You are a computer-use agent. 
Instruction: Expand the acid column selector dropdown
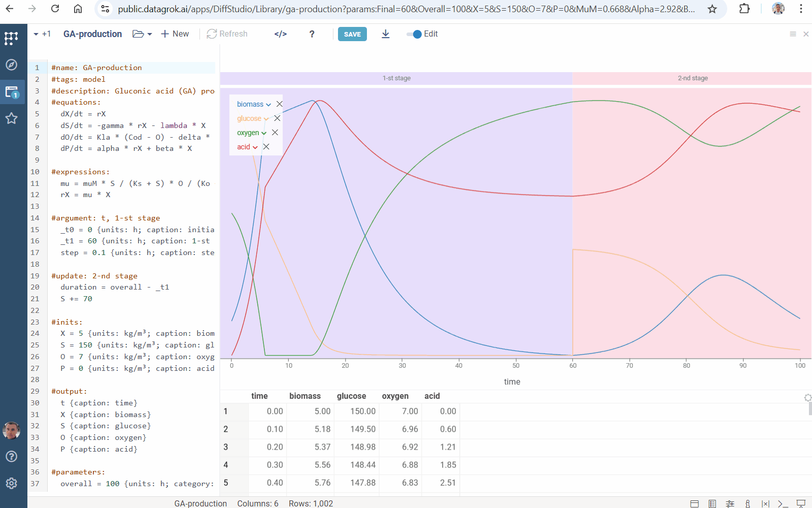(x=255, y=147)
